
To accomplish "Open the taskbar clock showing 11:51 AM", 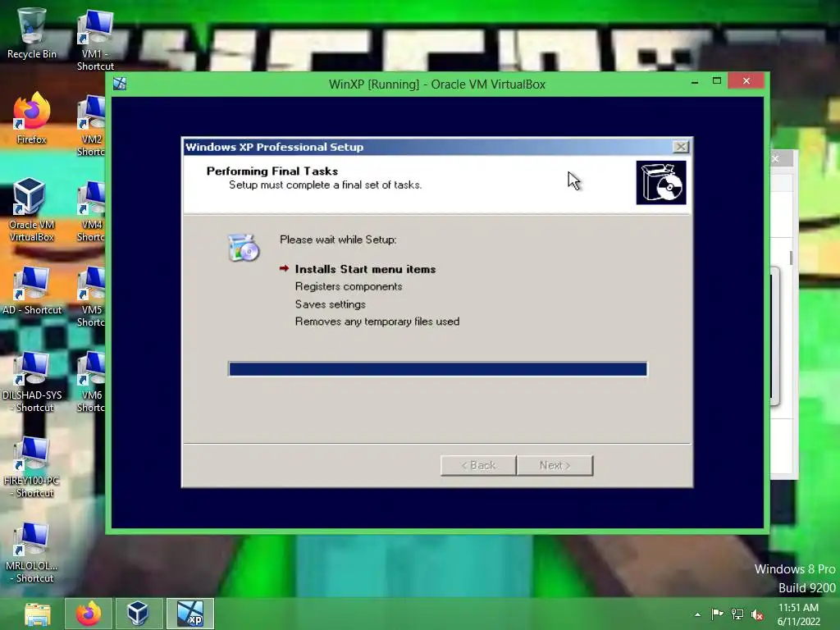I will point(798,614).
